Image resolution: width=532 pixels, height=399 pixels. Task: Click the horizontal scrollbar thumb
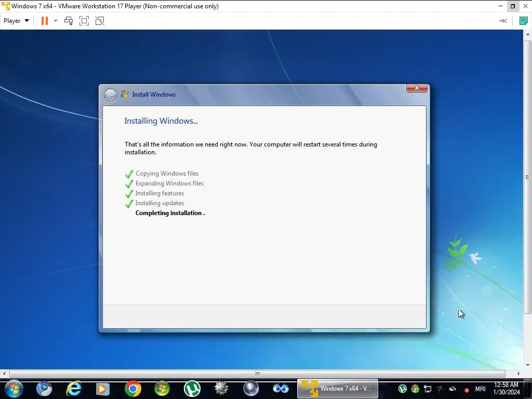point(257,374)
